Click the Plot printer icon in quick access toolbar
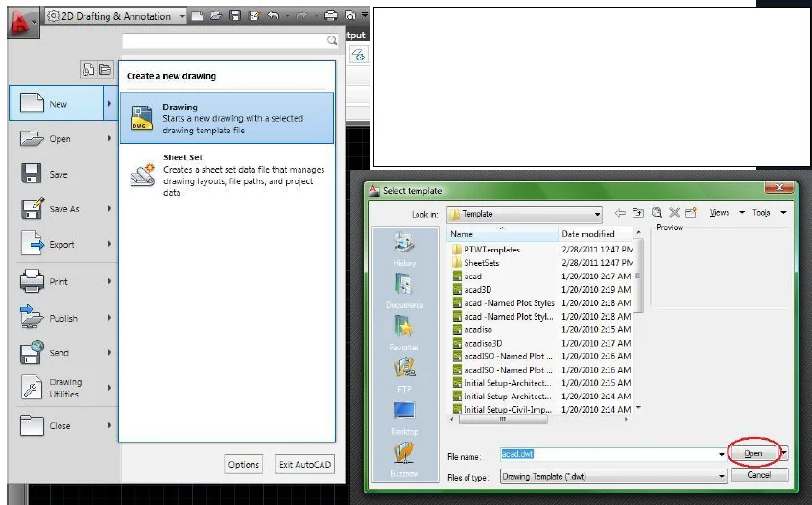The height and width of the screenshot is (505, 812). coord(330,15)
